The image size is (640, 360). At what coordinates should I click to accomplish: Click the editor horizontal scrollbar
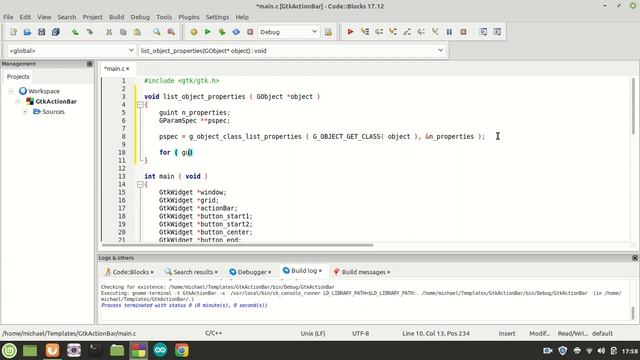pos(237,245)
